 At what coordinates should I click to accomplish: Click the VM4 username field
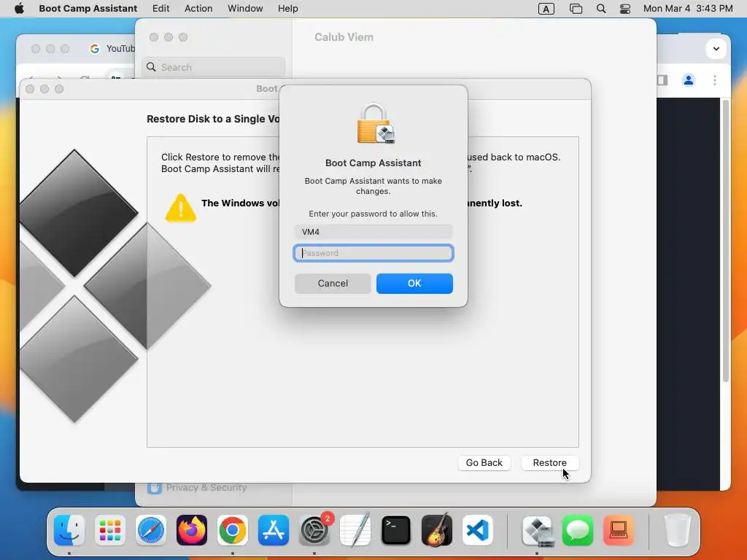coord(373,232)
